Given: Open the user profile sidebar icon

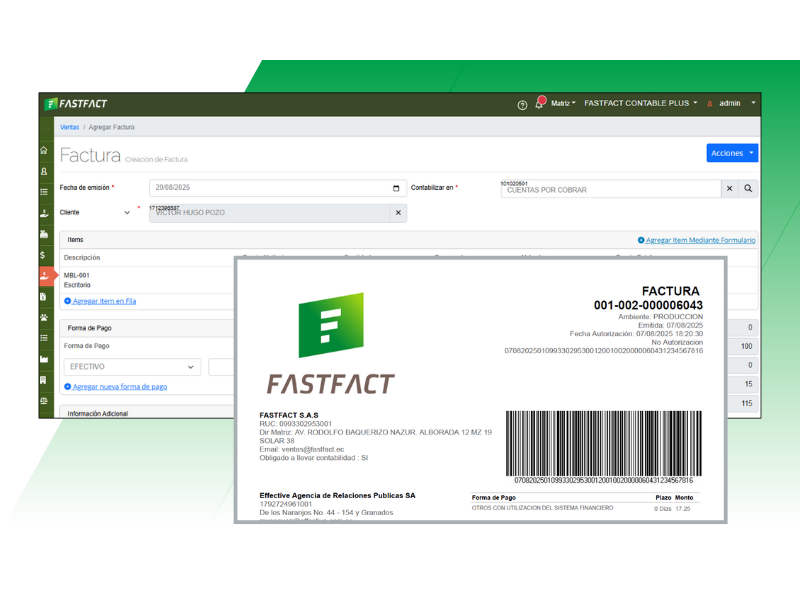Looking at the screenshot, I should pyautogui.click(x=44, y=171).
